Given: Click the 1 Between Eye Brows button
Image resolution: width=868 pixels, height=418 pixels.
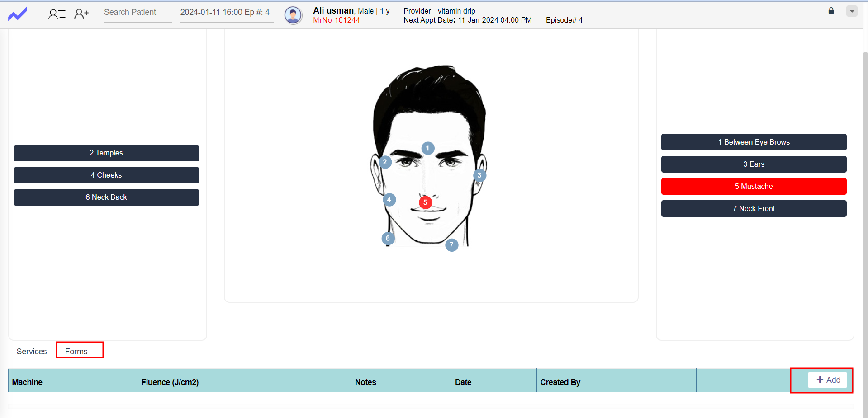Looking at the screenshot, I should tap(754, 142).
